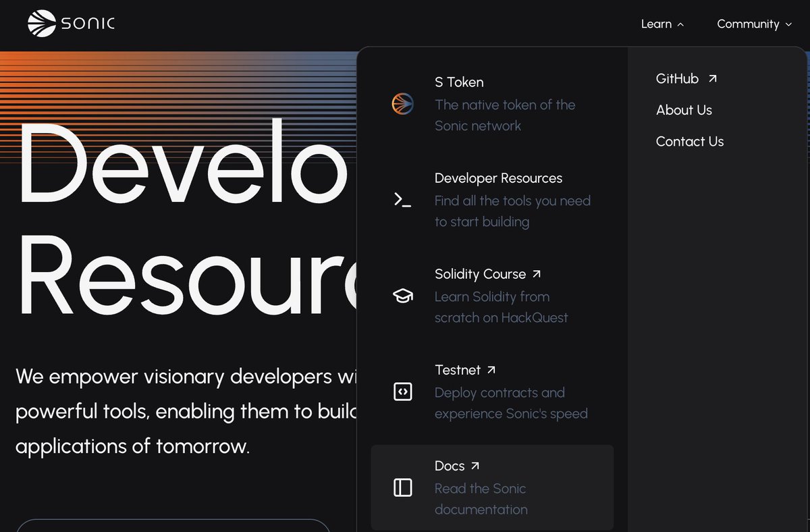Select the Developer Resources menu entry
The height and width of the screenshot is (532, 810).
pyautogui.click(x=492, y=199)
